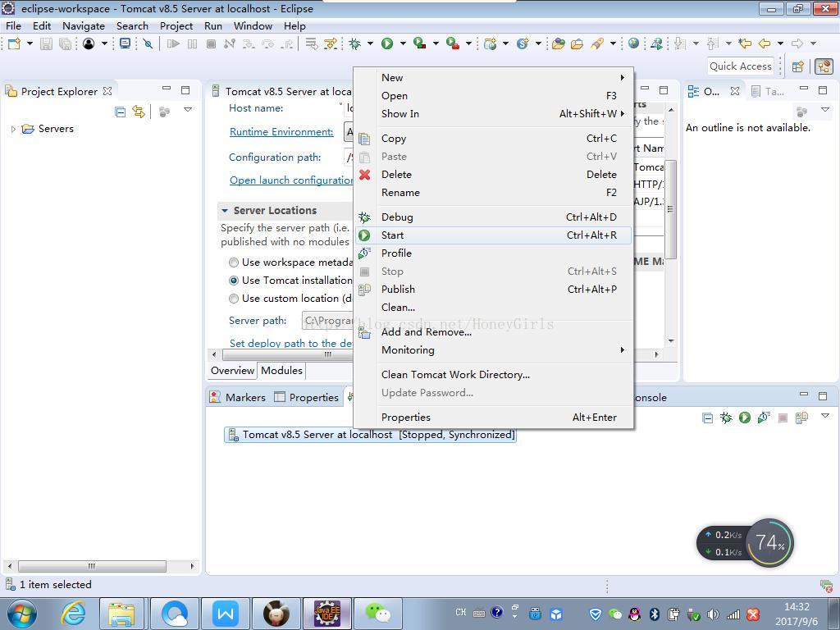Switch to the Markers view tab
The width and height of the screenshot is (840, 630).
coord(238,398)
